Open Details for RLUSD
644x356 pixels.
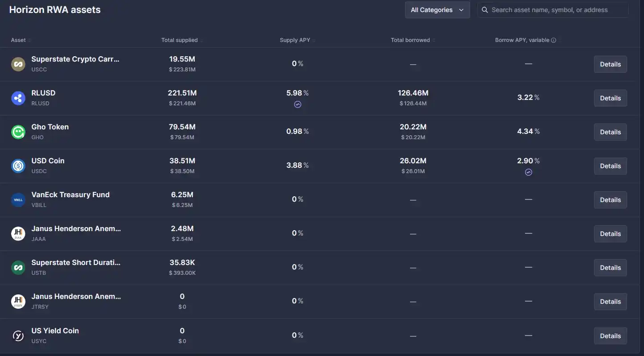click(610, 97)
